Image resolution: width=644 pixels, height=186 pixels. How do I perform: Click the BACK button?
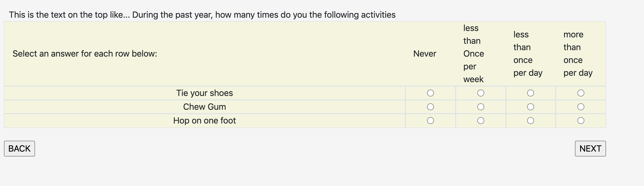[19, 149]
